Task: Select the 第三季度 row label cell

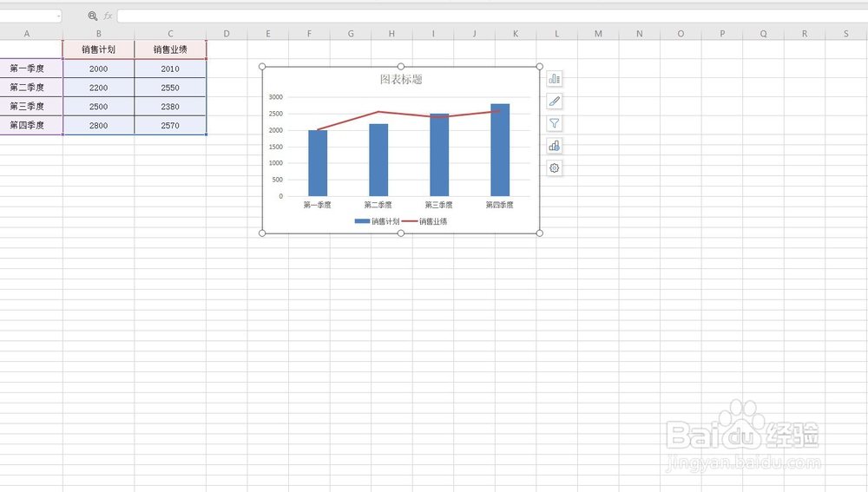Action: pyautogui.click(x=31, y=106)
